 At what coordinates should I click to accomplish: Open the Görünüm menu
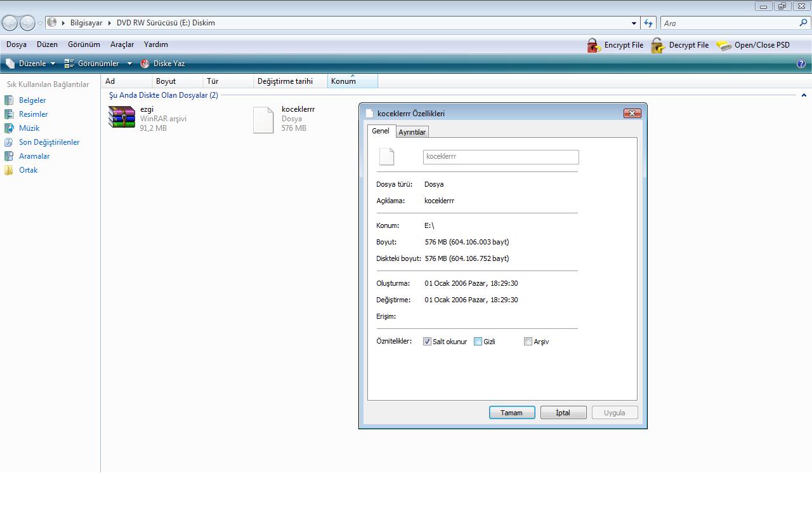click(x=84, y=44)
